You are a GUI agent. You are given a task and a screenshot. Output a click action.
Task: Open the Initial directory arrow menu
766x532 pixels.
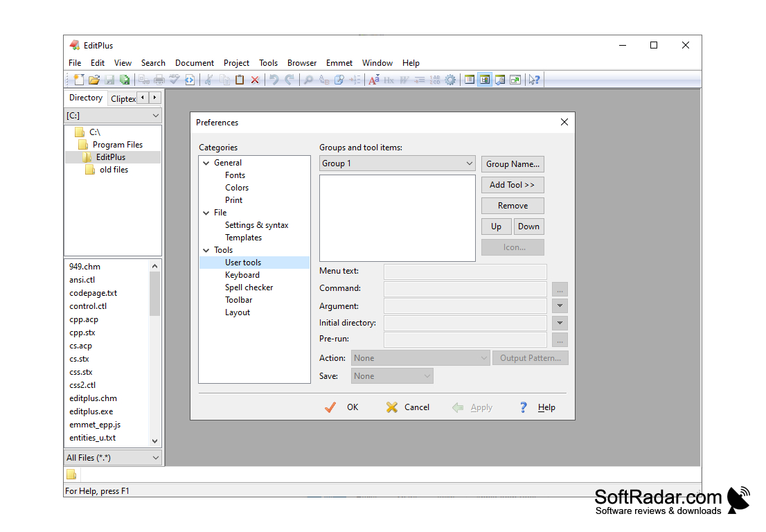point(560,323)
